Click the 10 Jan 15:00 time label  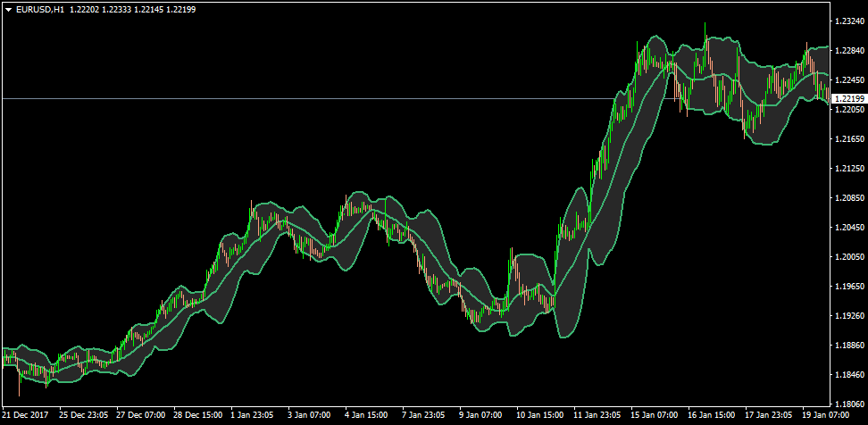pyautogui.click(x=539, y=414)
